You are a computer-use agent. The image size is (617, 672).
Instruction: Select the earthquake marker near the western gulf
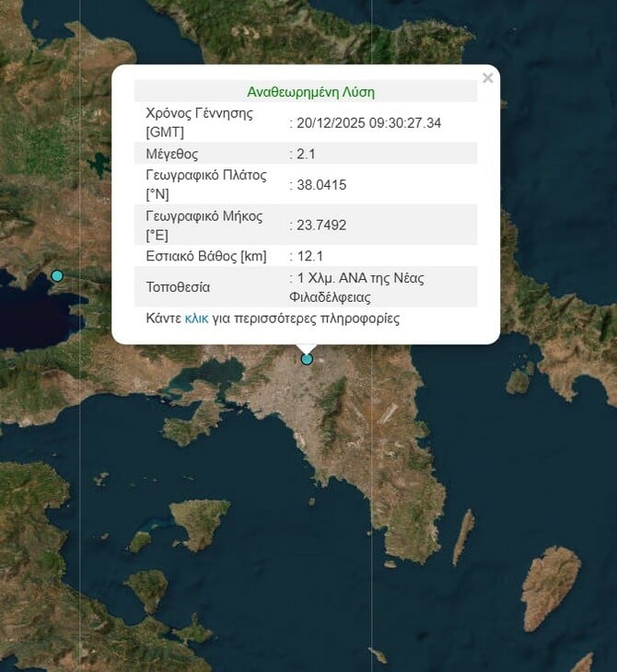[57, 276]
